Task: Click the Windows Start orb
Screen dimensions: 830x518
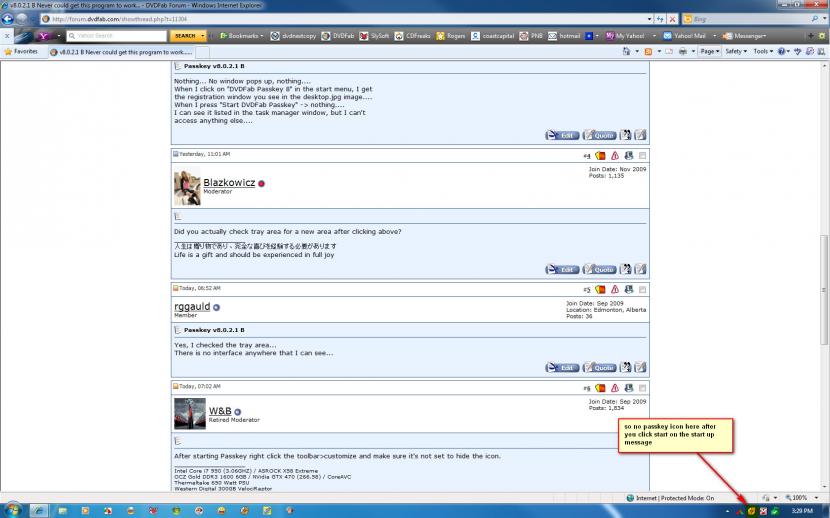Action: 13,510
